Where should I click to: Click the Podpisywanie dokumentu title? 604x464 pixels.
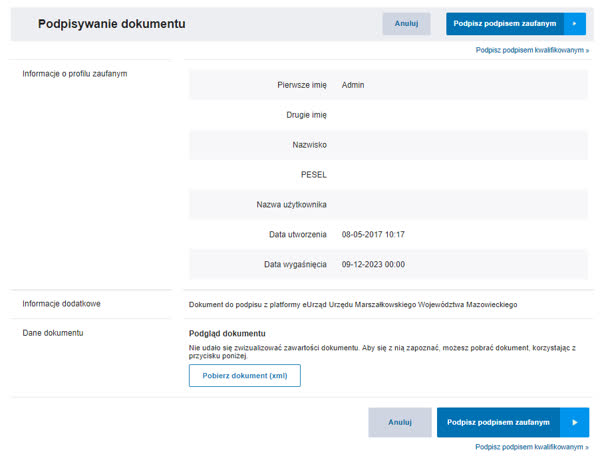point(111,24)
